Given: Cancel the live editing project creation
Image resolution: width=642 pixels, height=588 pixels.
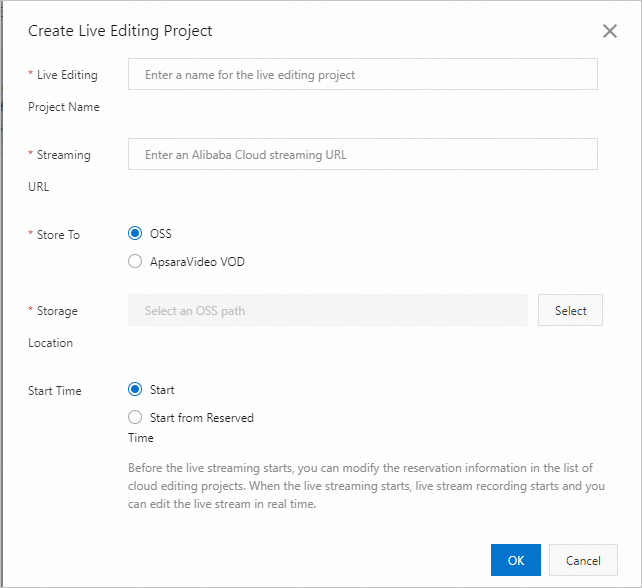Looking at the screenshot, I should click(583, 560).
